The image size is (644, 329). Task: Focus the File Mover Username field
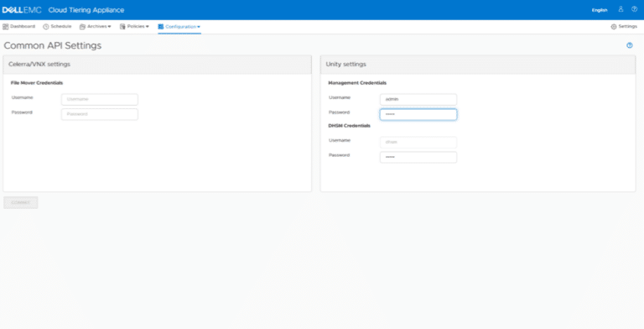[x=100, y=99]
